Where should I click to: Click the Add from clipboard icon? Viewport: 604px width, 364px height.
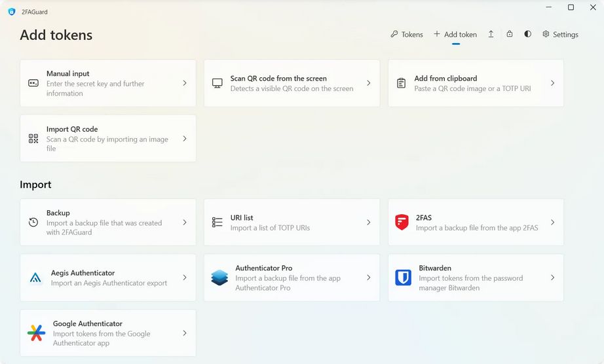pos(401,83)
